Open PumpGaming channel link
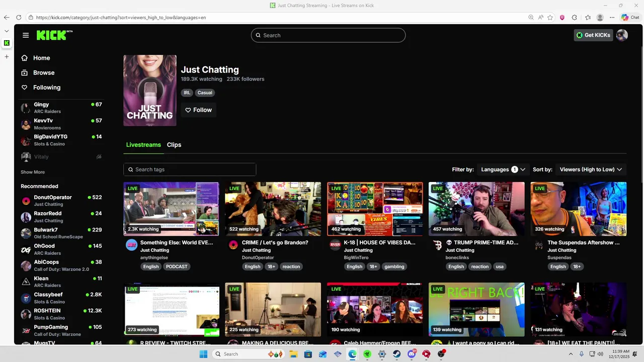 [61, 330]
